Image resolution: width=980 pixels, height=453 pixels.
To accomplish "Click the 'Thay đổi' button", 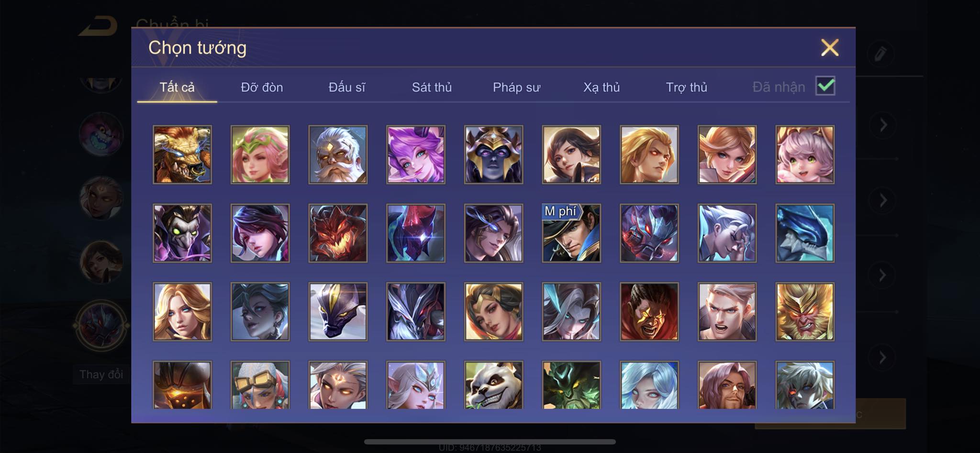I will (x=101, y=374).
